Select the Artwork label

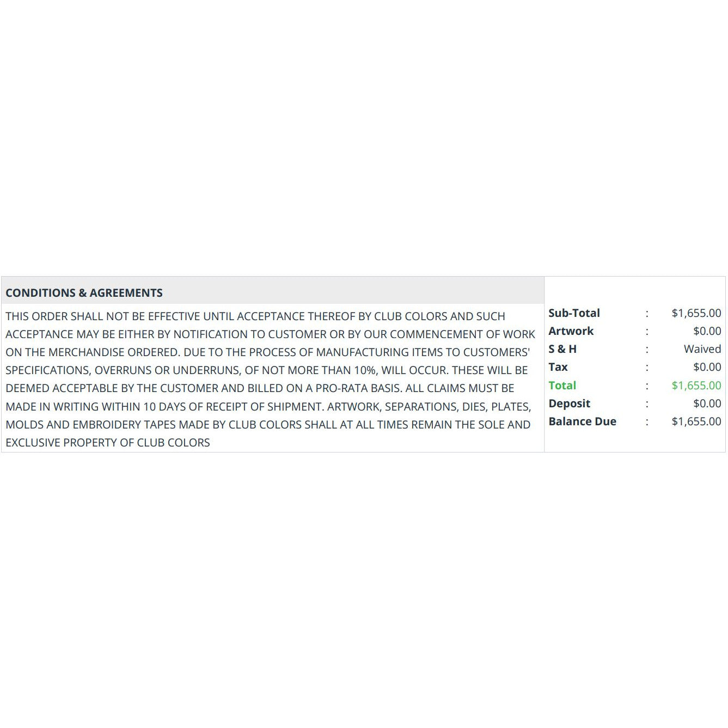point(571,331)
